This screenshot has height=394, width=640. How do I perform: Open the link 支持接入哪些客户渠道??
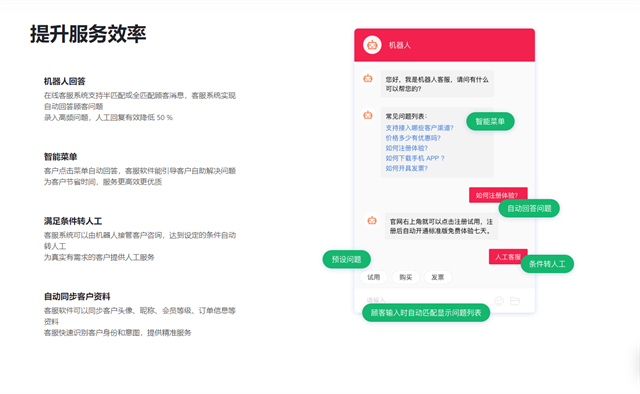click(419, 128)
